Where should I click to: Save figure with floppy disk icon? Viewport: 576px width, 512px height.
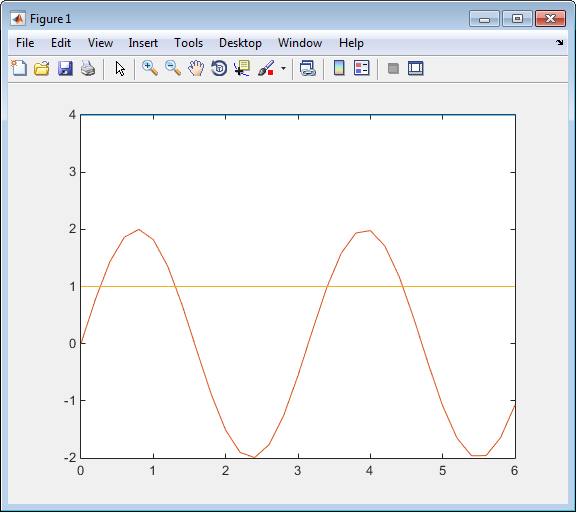[65, 68]
